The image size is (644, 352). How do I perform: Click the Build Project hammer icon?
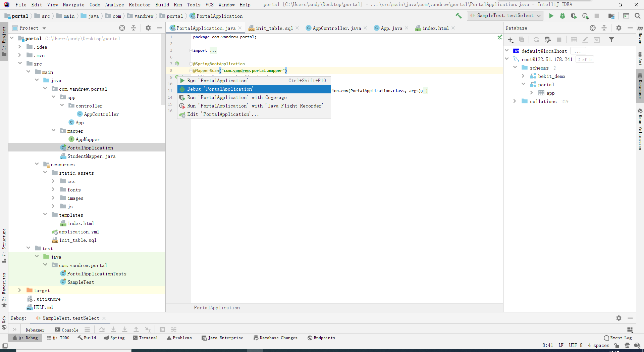pyautogui.click(x=459, y=16)
